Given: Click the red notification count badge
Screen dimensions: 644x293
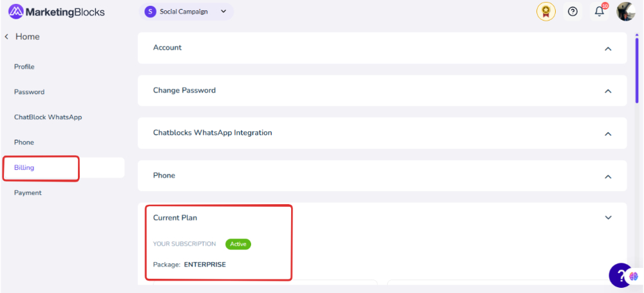Looking at the screenshot, I should [x=605, y=6].
